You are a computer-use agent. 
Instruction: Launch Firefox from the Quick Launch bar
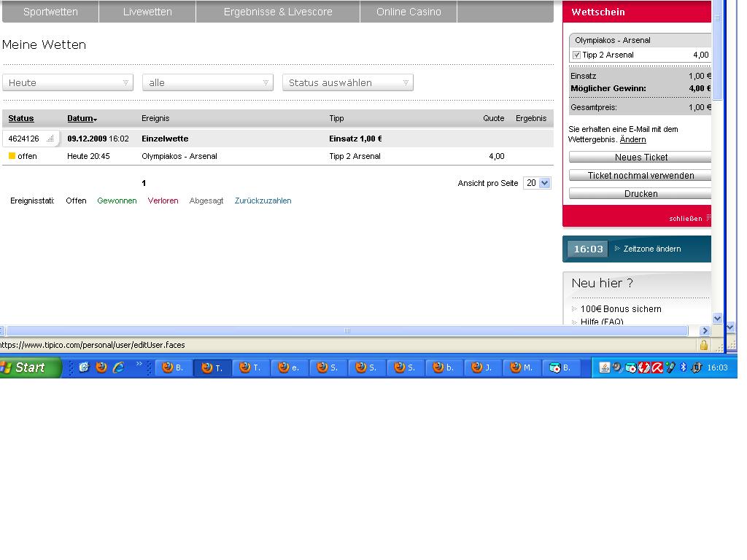[101, 367]
